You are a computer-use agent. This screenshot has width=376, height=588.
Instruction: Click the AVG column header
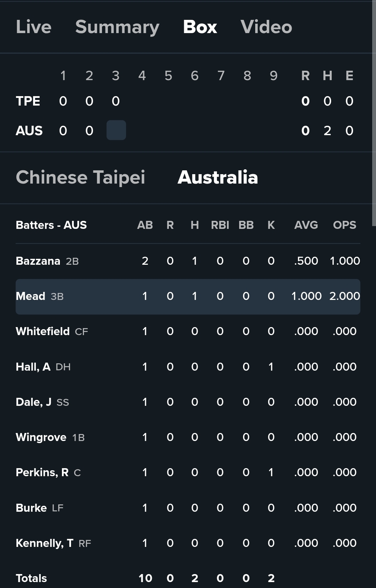coord(306,225)
